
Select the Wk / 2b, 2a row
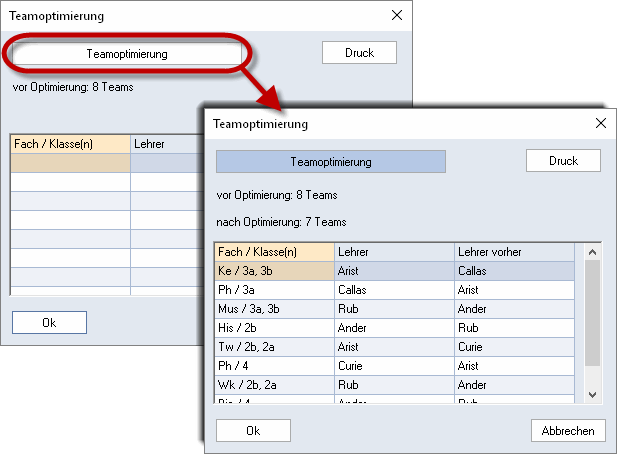click(395, 385)
